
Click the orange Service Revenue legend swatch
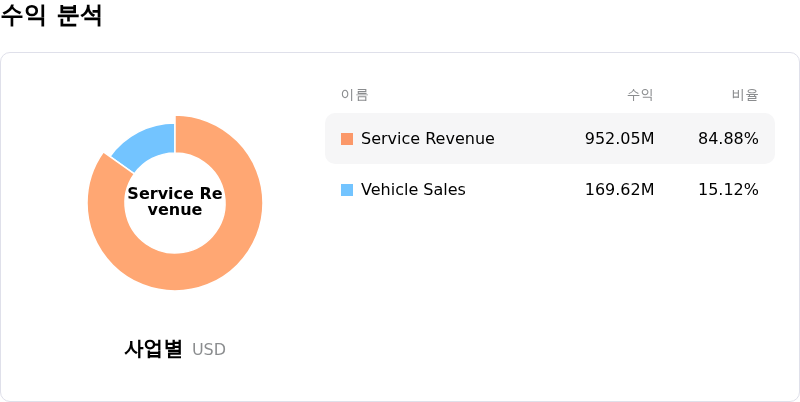(x=347, y=139)
